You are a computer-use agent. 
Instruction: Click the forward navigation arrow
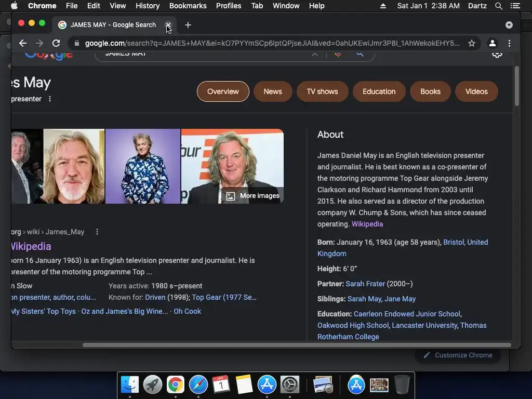39,43
